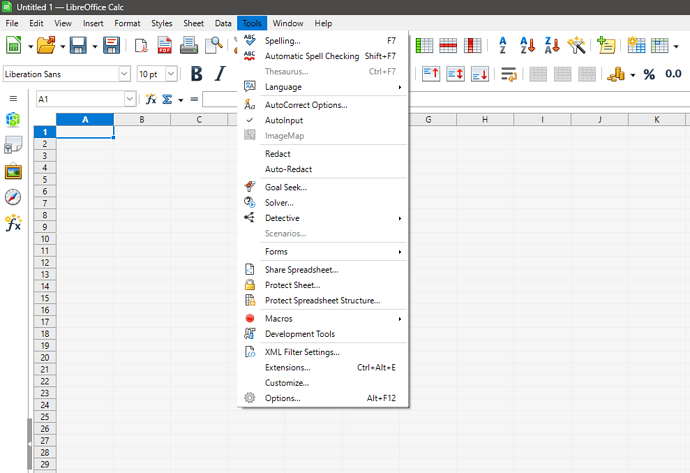Click the Save floppy disk icon

[78, 45]
